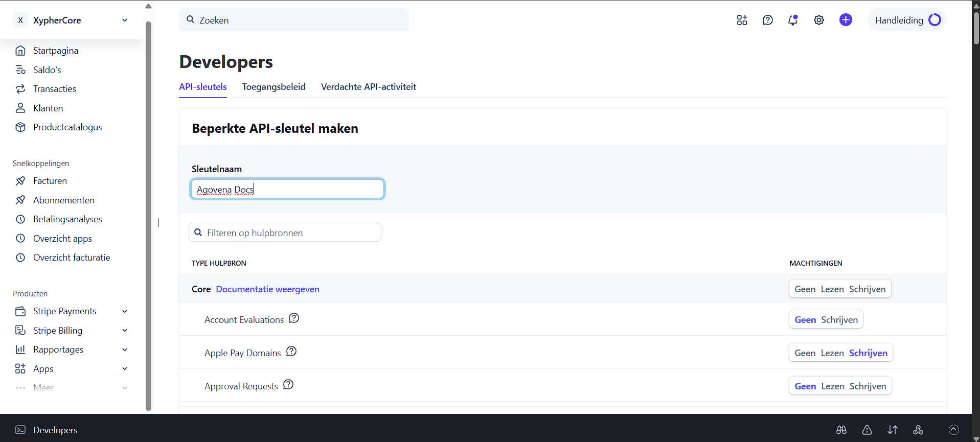Open the Facturen shortcut

[50, 181]
